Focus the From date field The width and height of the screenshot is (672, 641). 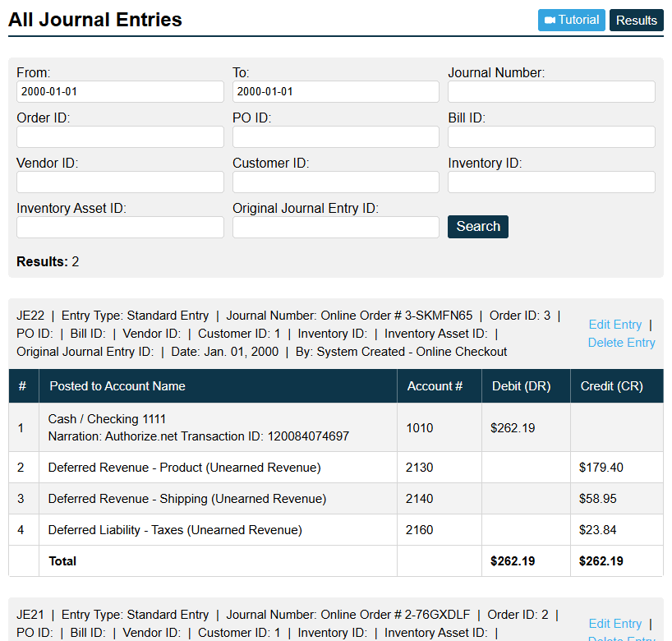(x=120, y=91)
